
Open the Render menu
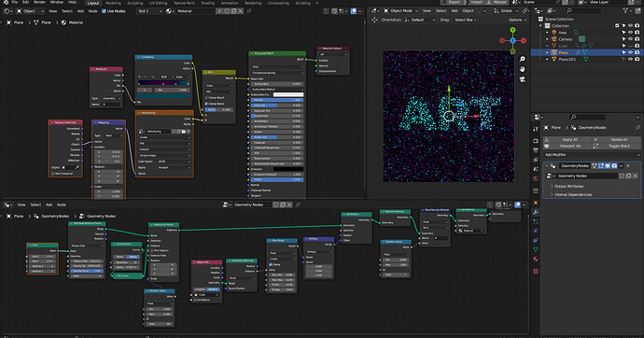tap(39, 3)
